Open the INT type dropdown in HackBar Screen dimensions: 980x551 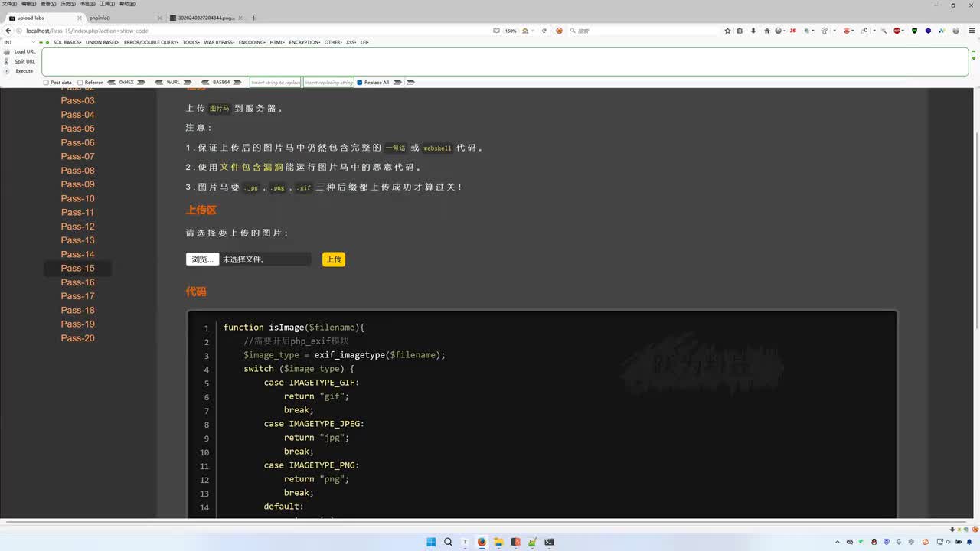[19, 42]
